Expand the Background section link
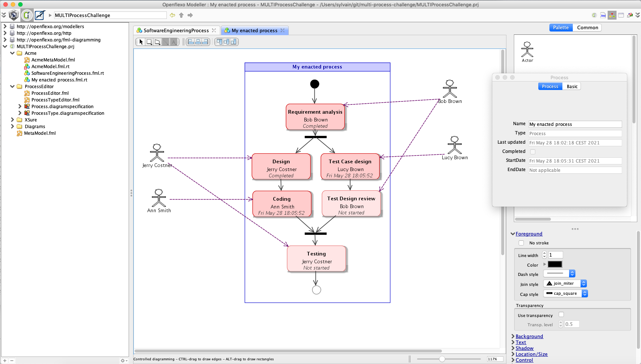 click(x=529, y=336)
